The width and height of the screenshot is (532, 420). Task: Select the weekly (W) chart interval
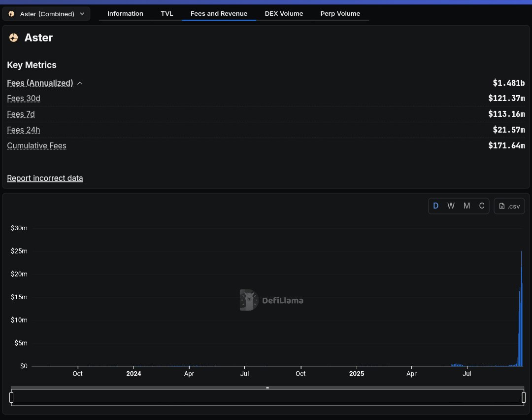[x=451, y=206]
